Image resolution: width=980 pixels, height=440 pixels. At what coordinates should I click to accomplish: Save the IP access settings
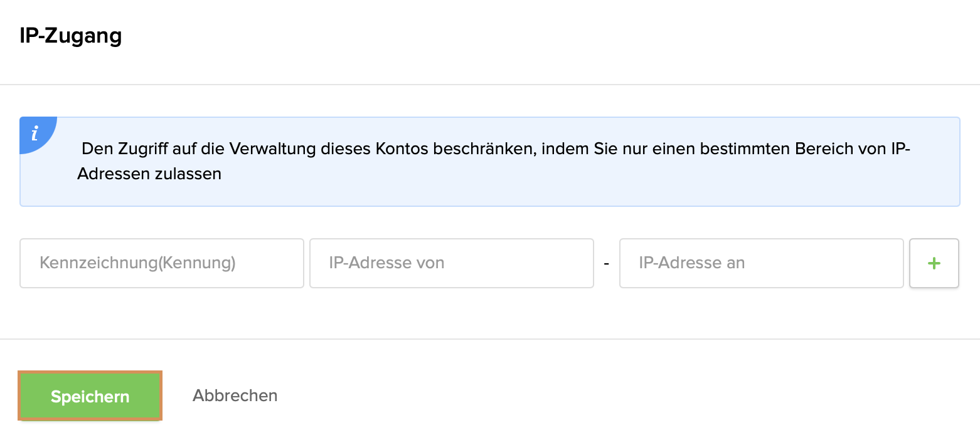[90, 396]
